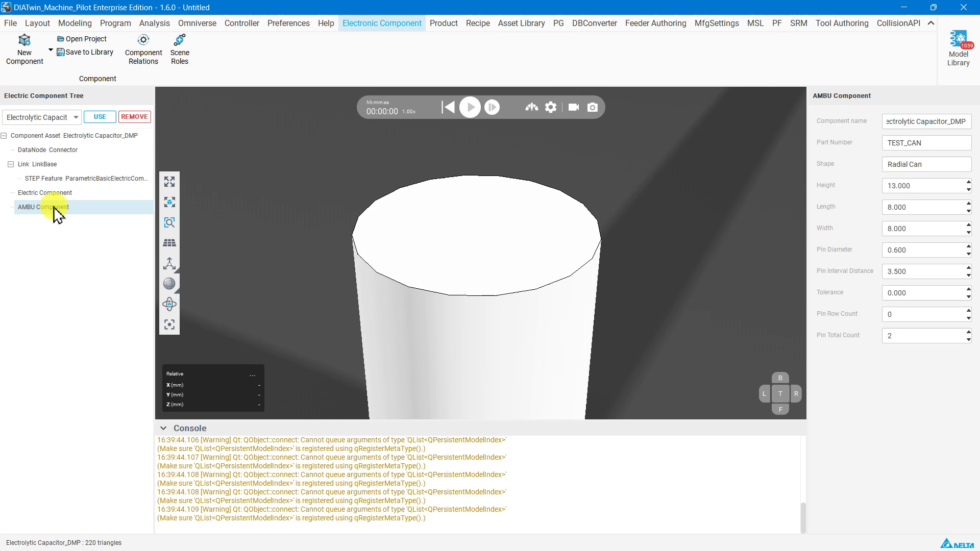Screen dimensions: 980x551
Task: Open the Tool Authoring tab
Action: pyautogui.click(x=842, y=23)
